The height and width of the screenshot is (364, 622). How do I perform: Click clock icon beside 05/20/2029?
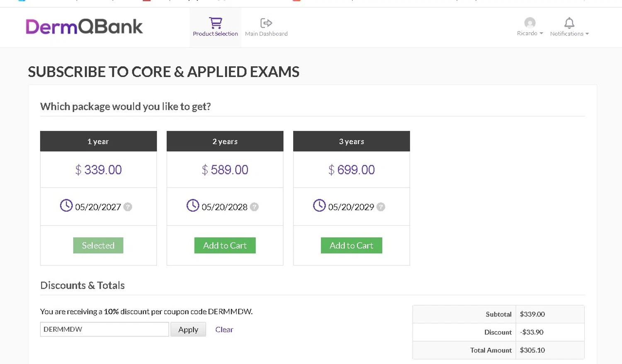click(x=319, y=205)
